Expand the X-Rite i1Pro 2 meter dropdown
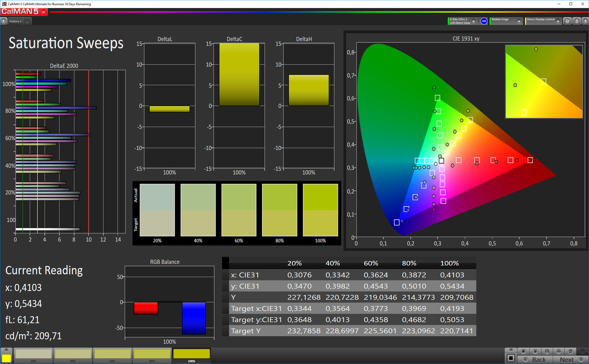This screenshot has height=364, width=589. [473, 21]
